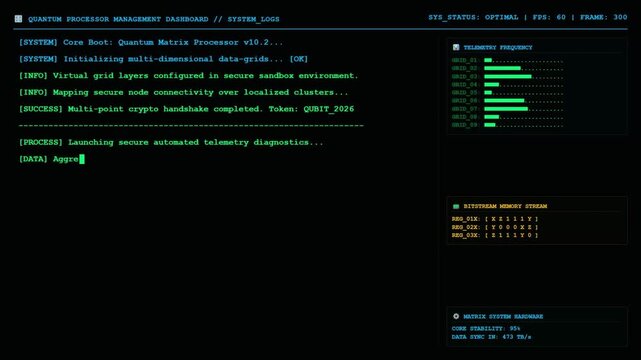Click the Bitstream Memory Stream chip icon
Image resolution: width=641 pixels, height=360 pixels.
click(456, 206)
